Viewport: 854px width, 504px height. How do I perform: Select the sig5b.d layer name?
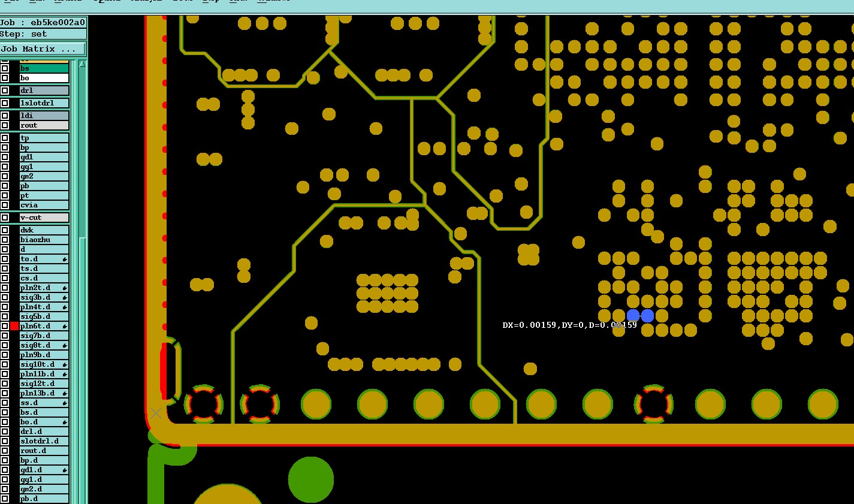pyautogui.click(x=44, y=316)
